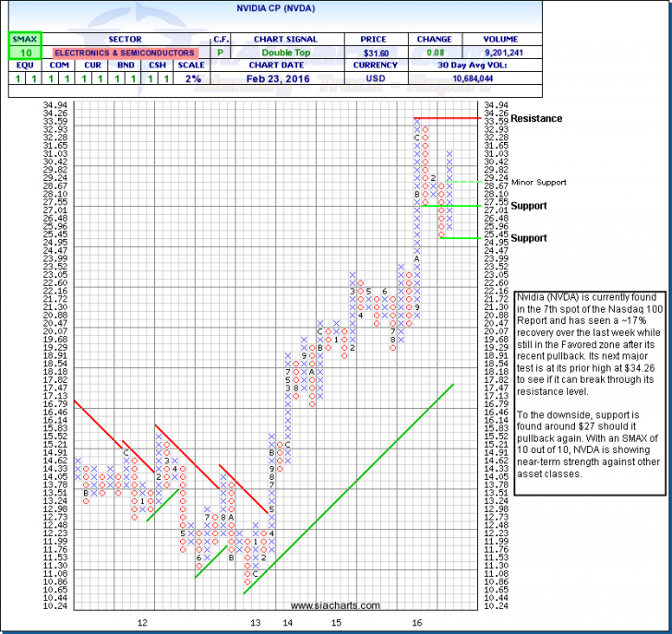Click the red Resistance line label
The height and width of the screenshot is (634, 672).
tap(536, 119)
